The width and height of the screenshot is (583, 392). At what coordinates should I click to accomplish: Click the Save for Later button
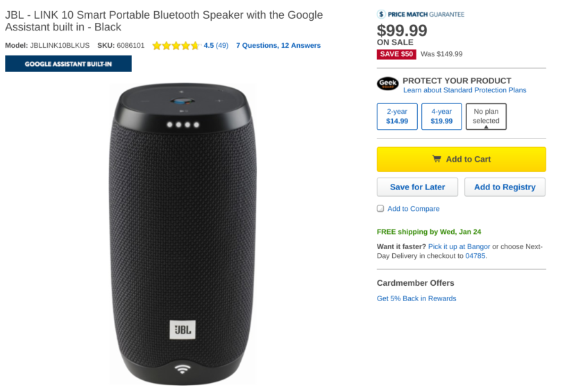pos(417,187)
